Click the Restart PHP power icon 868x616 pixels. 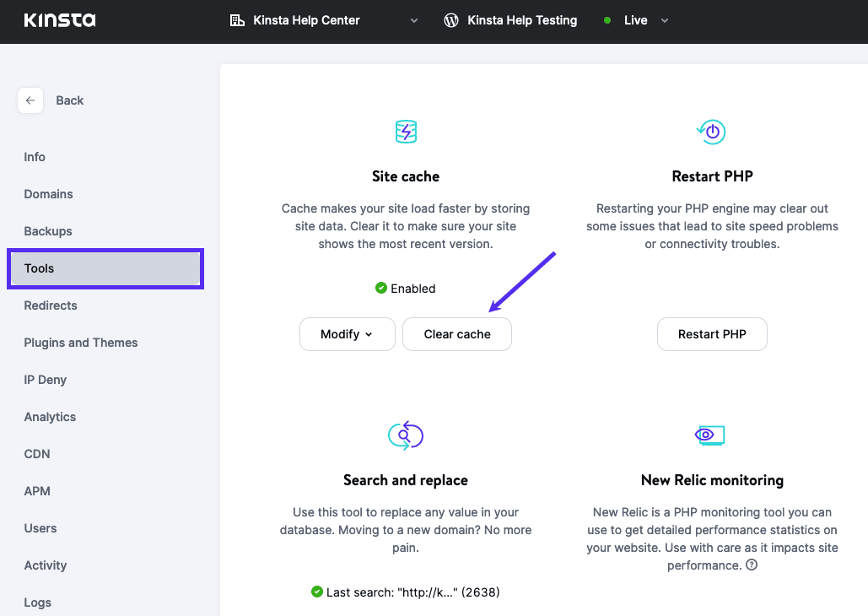coord(712,132)
